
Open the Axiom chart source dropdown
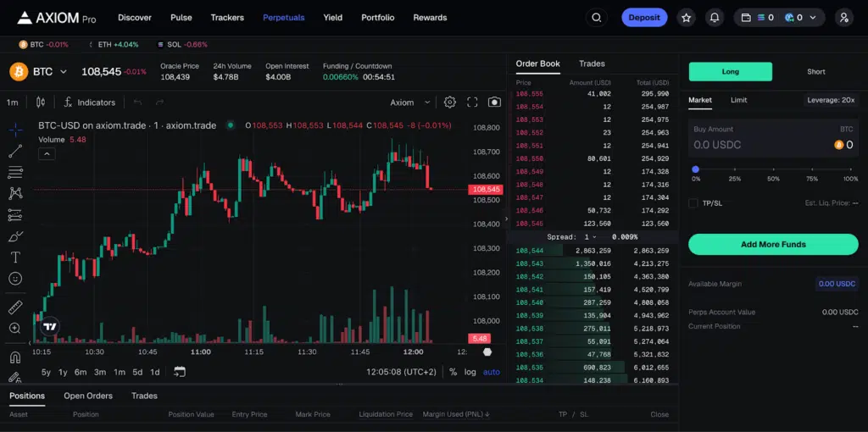pyautogui.click(x=410, y=102)
